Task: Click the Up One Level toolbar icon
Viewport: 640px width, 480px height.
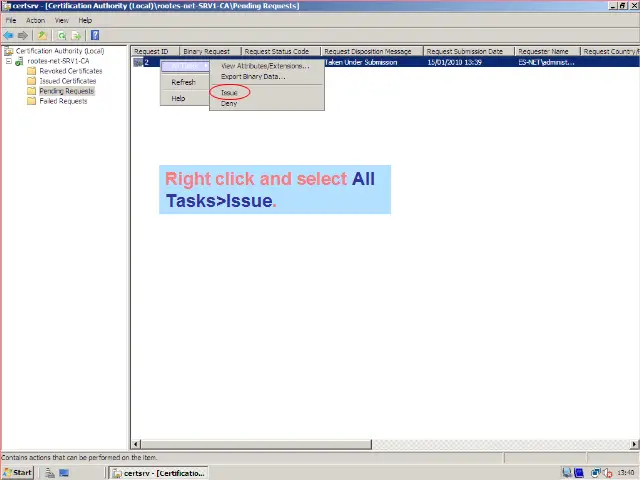Action: click(42, 35)
